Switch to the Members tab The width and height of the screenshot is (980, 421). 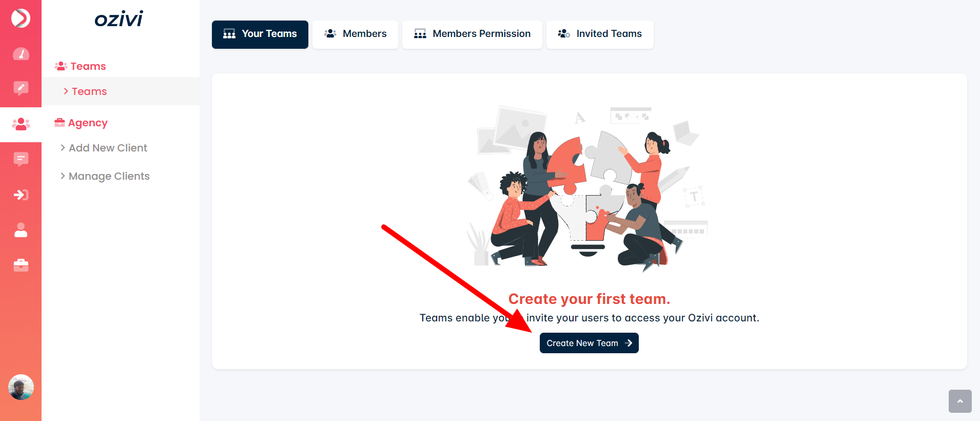coord(355,34)
